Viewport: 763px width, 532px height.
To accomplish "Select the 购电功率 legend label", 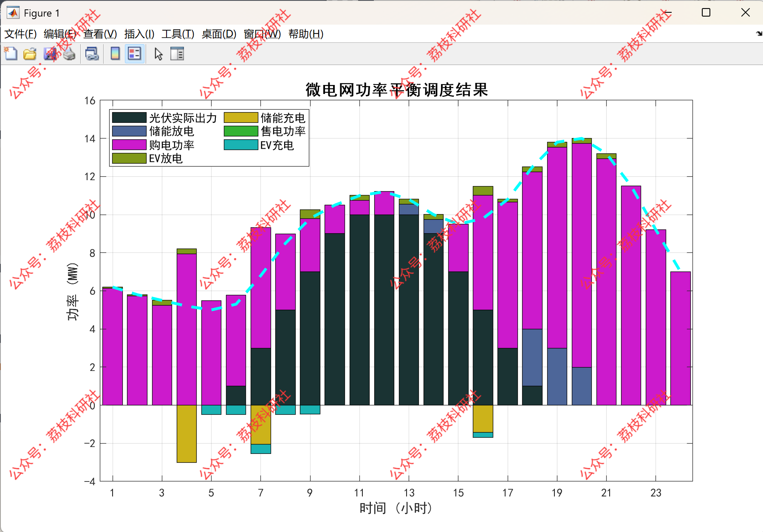I will 172,145.
